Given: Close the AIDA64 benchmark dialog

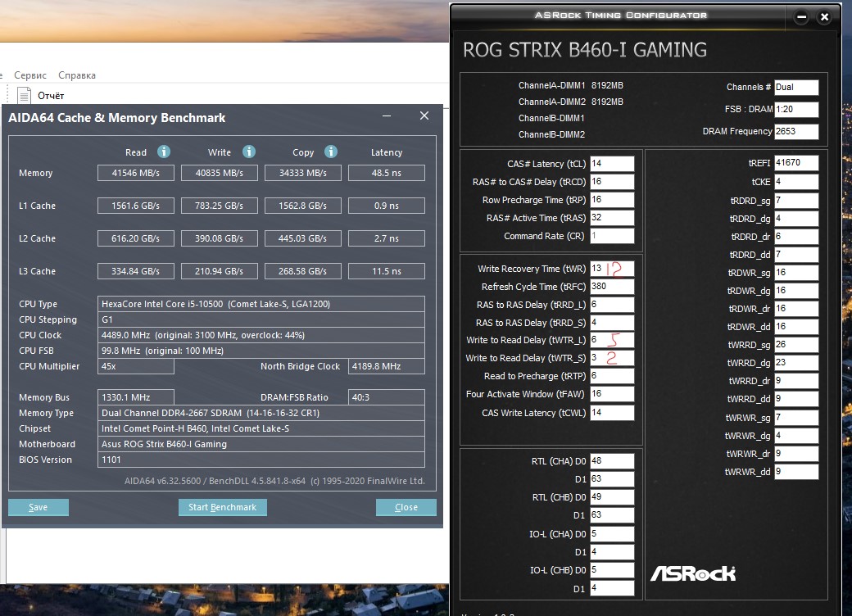Looking at the screenshot, I should tap(424, 115).
